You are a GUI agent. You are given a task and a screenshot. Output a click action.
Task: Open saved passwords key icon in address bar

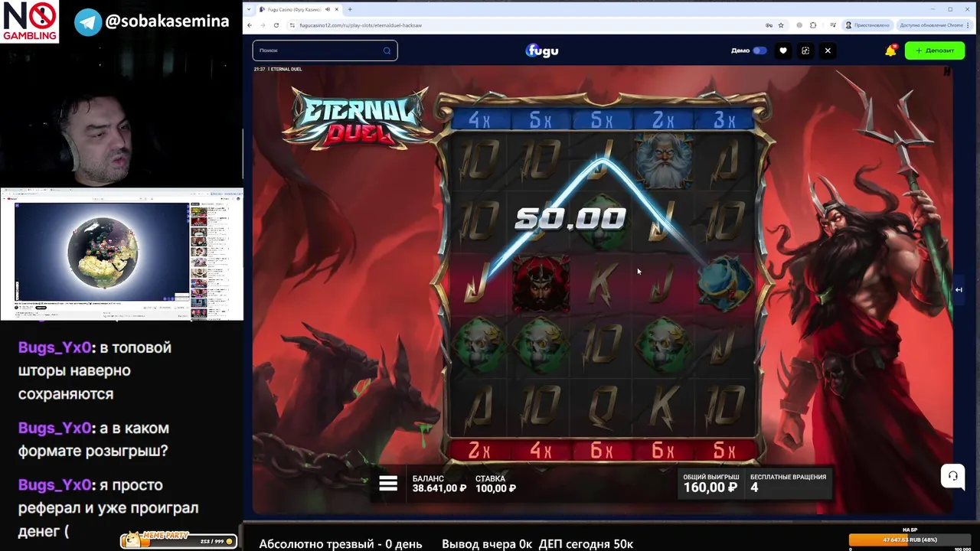pyautogui.click(x=768, y=25)
